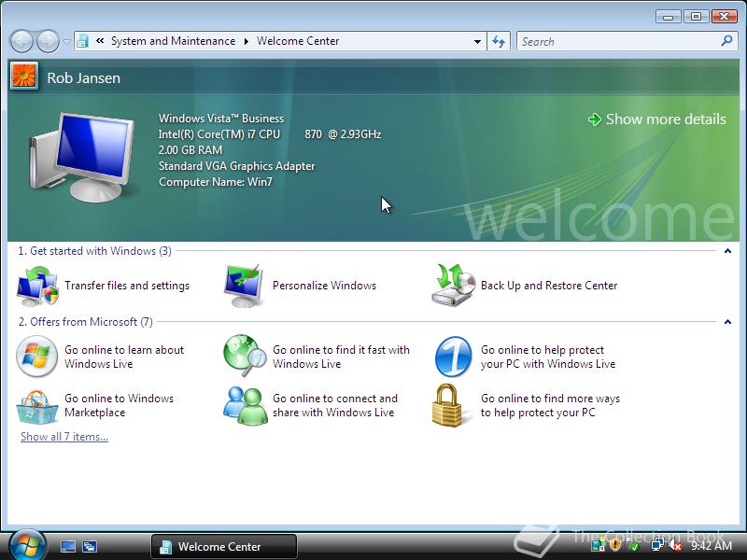Click the double chevron in address bar
Viewport: 747px width, 560px height.
pos(100,41)
